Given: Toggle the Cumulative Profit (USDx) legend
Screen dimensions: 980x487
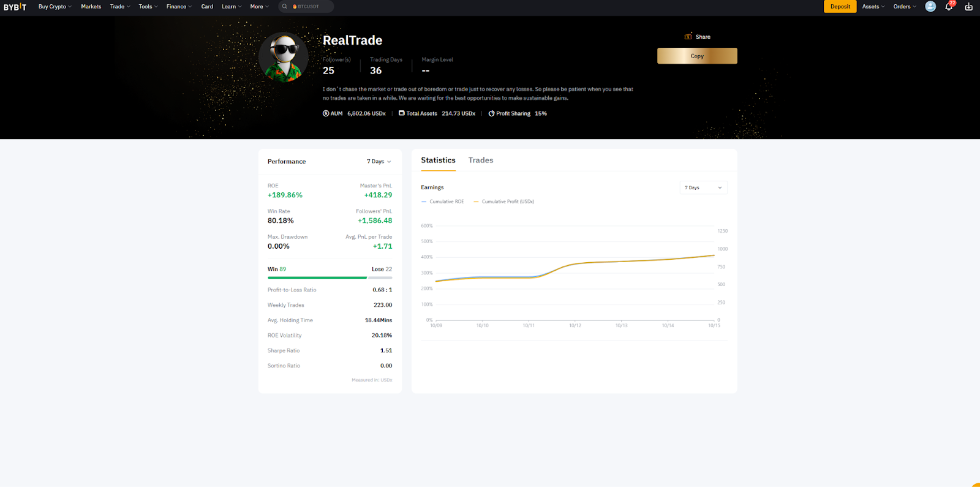Looking at the screenshot, I should click(503, 202).
